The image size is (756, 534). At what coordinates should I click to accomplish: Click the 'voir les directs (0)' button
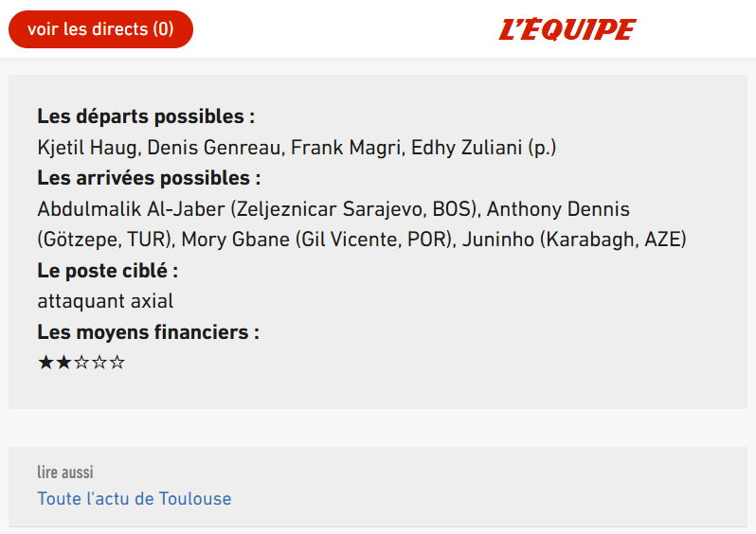click(x=100, y=29)
